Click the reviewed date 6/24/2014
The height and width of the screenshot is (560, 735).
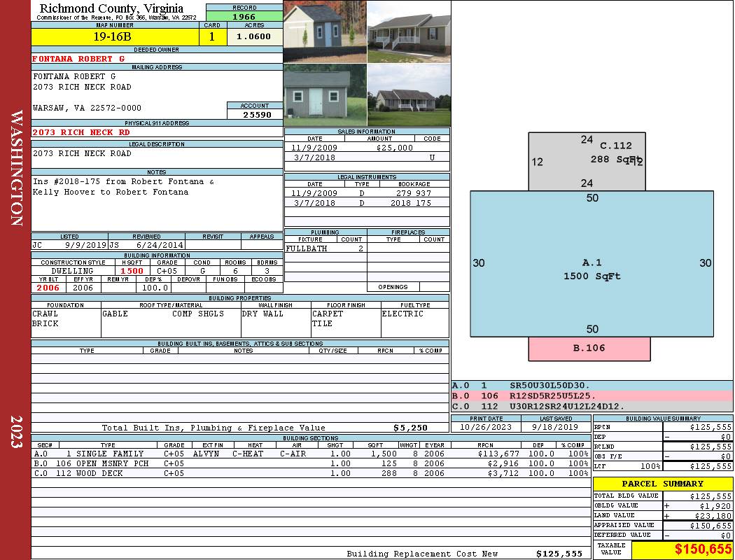(x=160, y=244)
